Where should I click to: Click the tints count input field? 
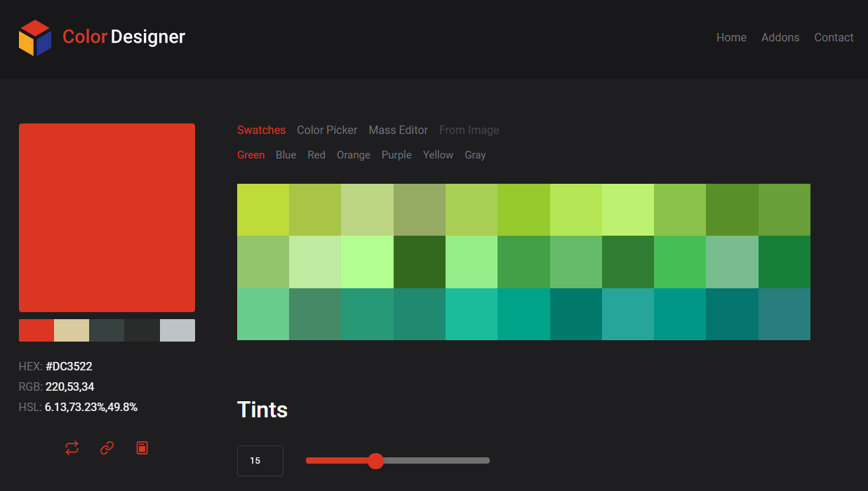click(260, 461)
